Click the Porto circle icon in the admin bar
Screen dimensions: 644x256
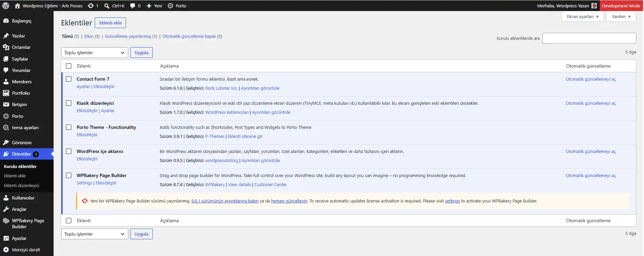pyautogui.click(x=170, y=6)
